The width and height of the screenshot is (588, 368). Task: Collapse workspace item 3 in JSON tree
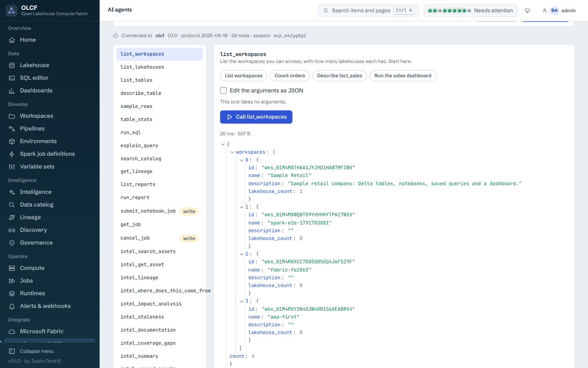point(242,301)
